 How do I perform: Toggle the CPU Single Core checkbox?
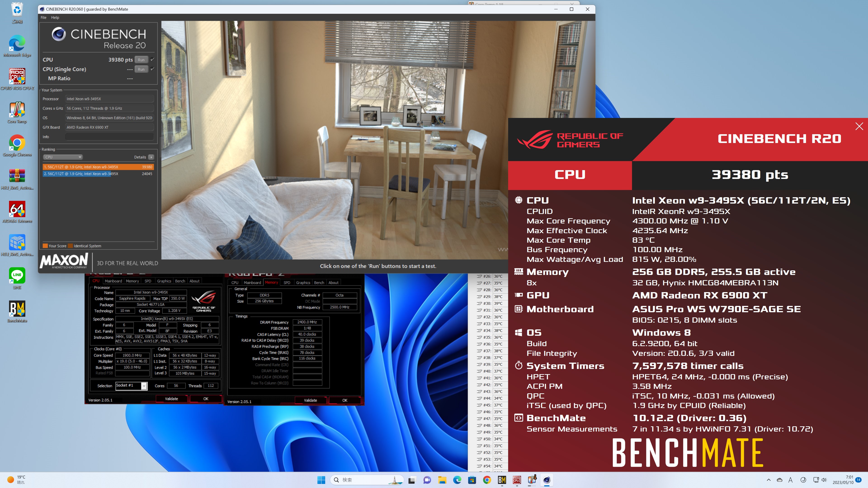[x=152, y=69]
